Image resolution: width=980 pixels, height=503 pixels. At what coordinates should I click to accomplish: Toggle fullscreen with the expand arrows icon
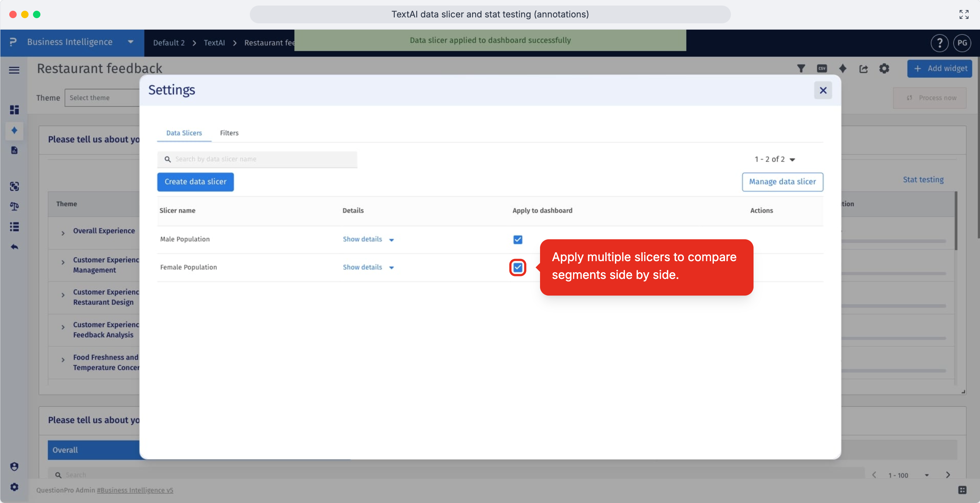pos(964,14)
